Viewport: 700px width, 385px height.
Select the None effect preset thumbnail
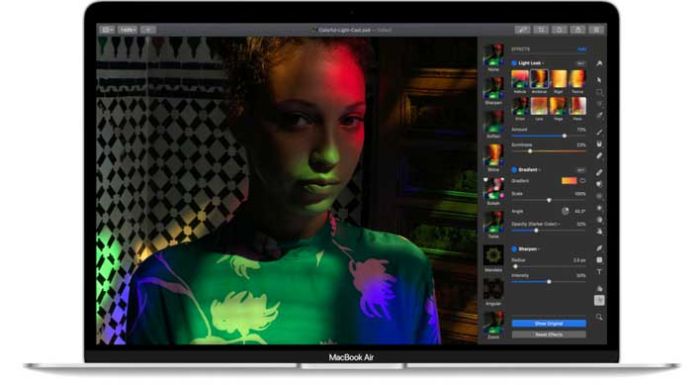pyautogui.click(x=493, y=55)
